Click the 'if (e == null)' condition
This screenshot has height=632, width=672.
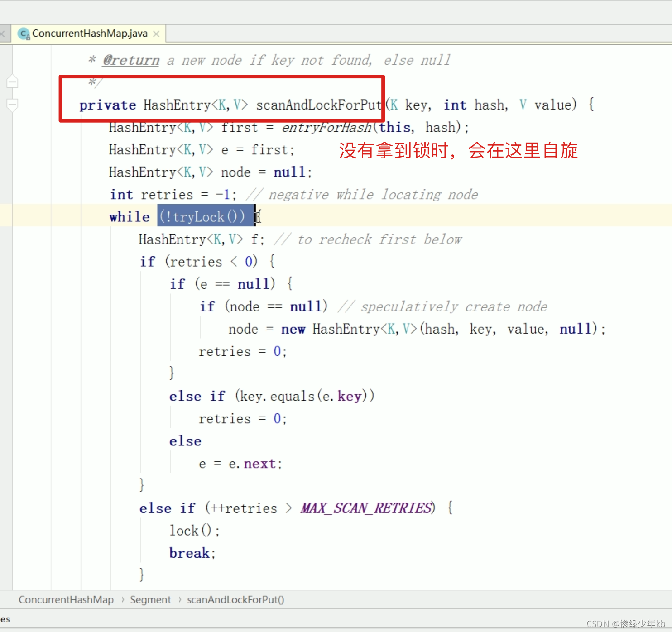[x=222, y=284]
